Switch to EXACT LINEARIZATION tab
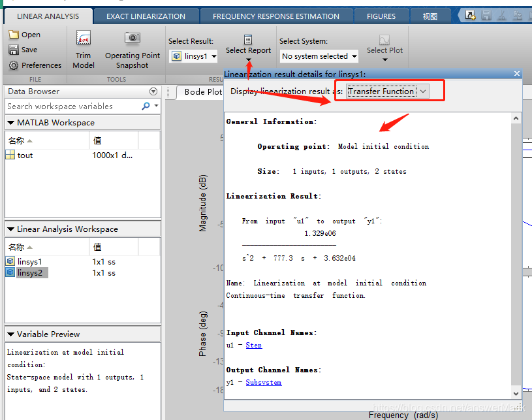This screenshot has width=532, height=420. pos(146,16)
